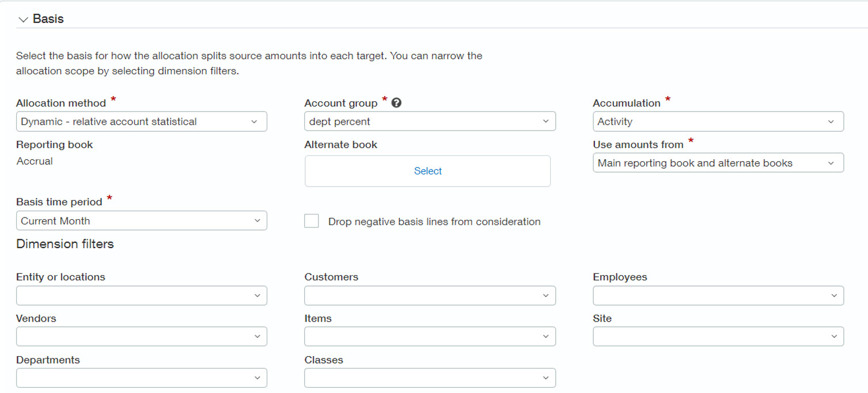Open the Entity or locations filter
868x393 pixels.
pyautogui.click(x=141, y=295)
